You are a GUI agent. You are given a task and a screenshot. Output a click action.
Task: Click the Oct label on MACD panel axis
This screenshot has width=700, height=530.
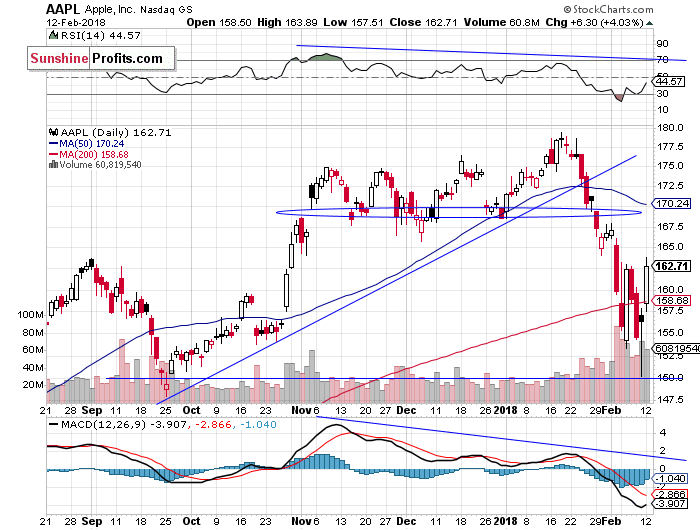pyautogui.click(x=192, y=521)
